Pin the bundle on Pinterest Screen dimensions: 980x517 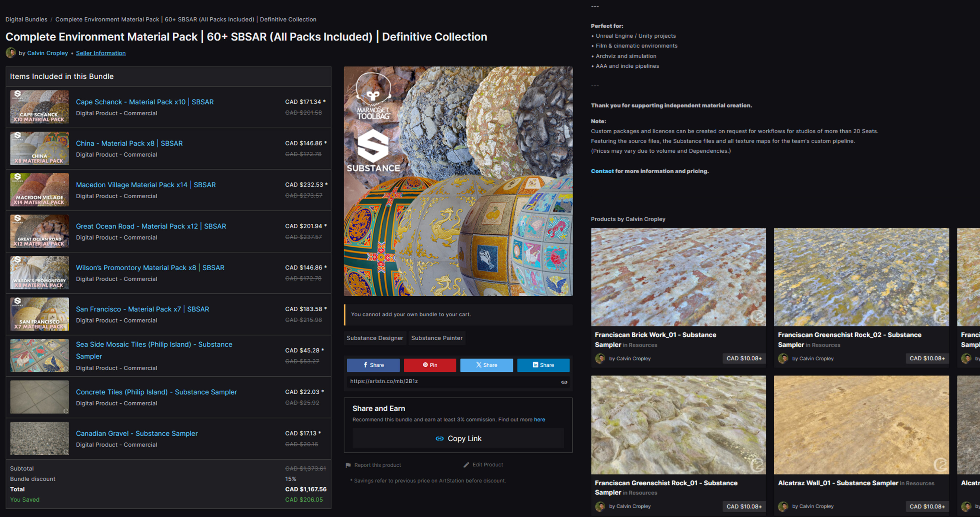coord(430,365)
